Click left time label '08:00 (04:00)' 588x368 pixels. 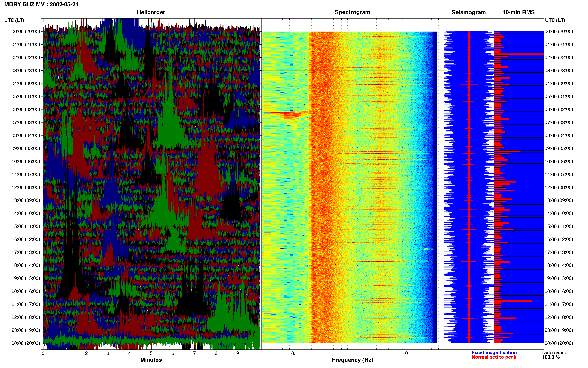[x=26, y=135]
